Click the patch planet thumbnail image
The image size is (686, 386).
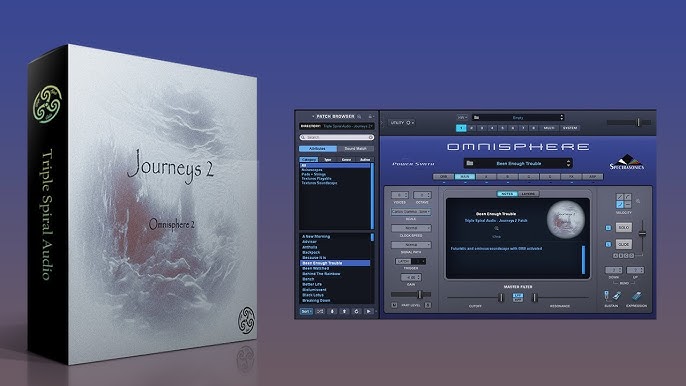566,219
